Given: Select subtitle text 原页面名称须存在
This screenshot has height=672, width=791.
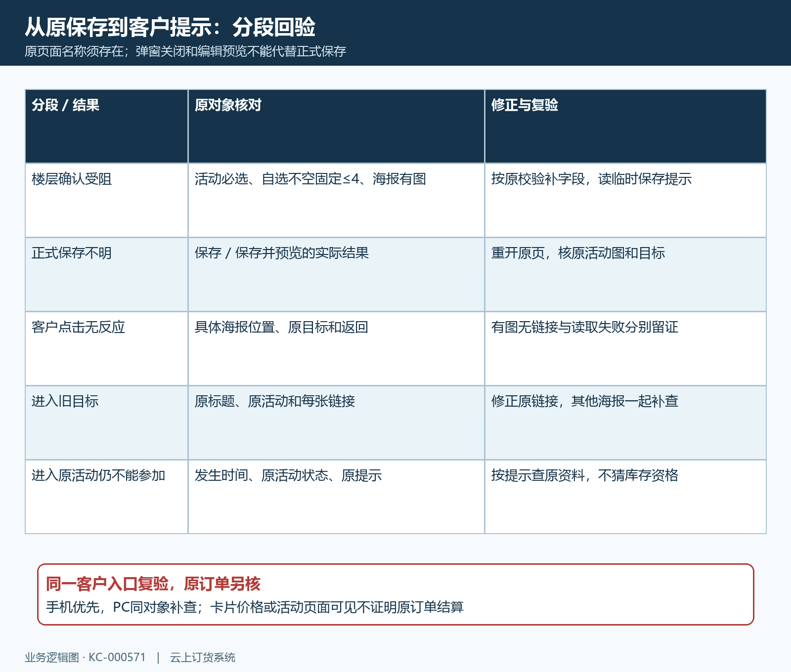Looking at the screenshot, I should 74,51.
